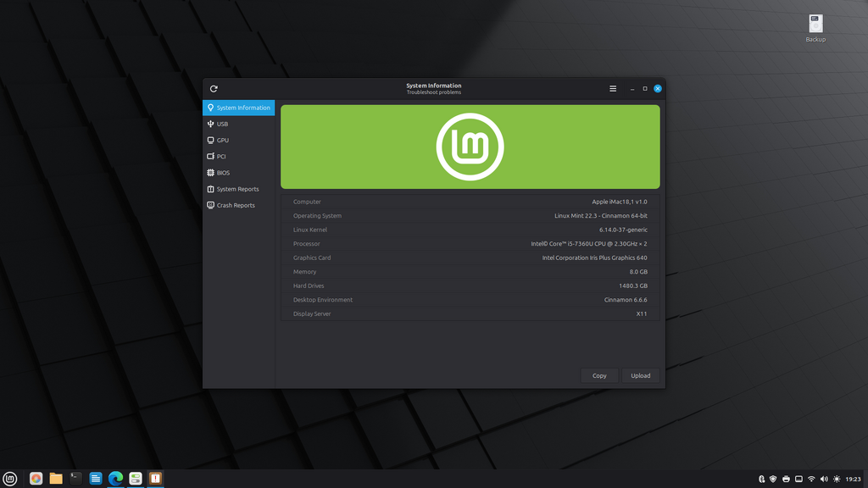The width and height of the screenshot is (868, 488).
Task: Open the PCI section
Action: click(x=238, y=157)
